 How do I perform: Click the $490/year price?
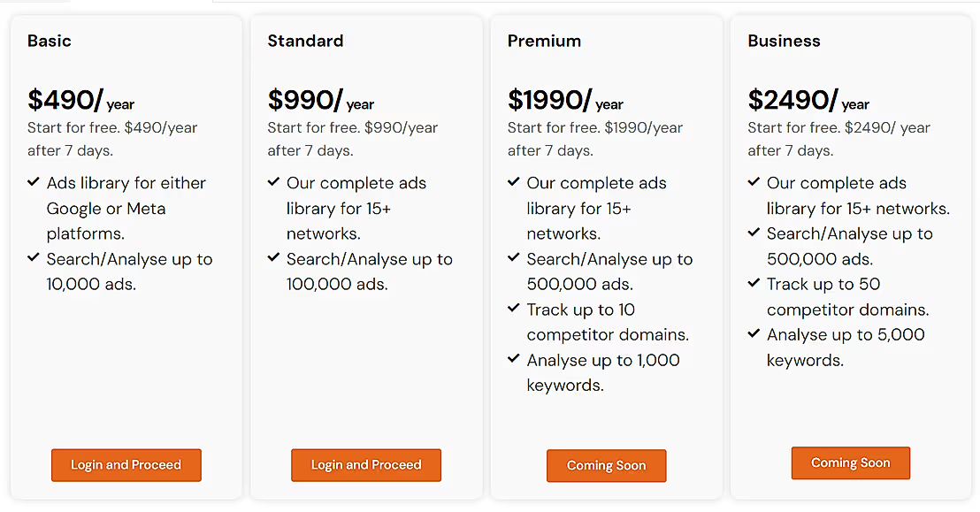(80, 100)
